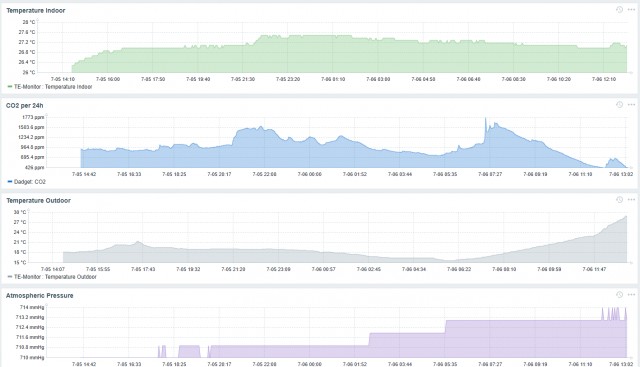The width and height of the screenshot is (640, 367).
Task: Click '21 °C' on Temperature Outdoor axis
Action: tap(20, 242)
